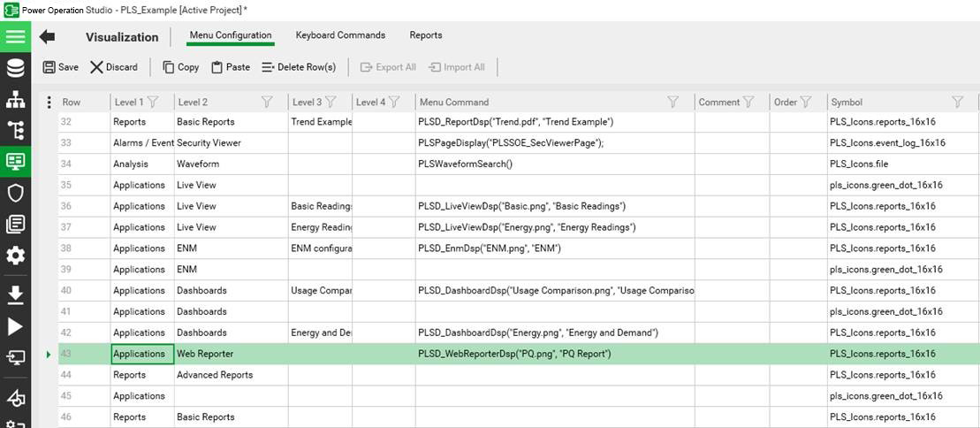Open the Security shield sidebar icon

(x=16, y=194)
